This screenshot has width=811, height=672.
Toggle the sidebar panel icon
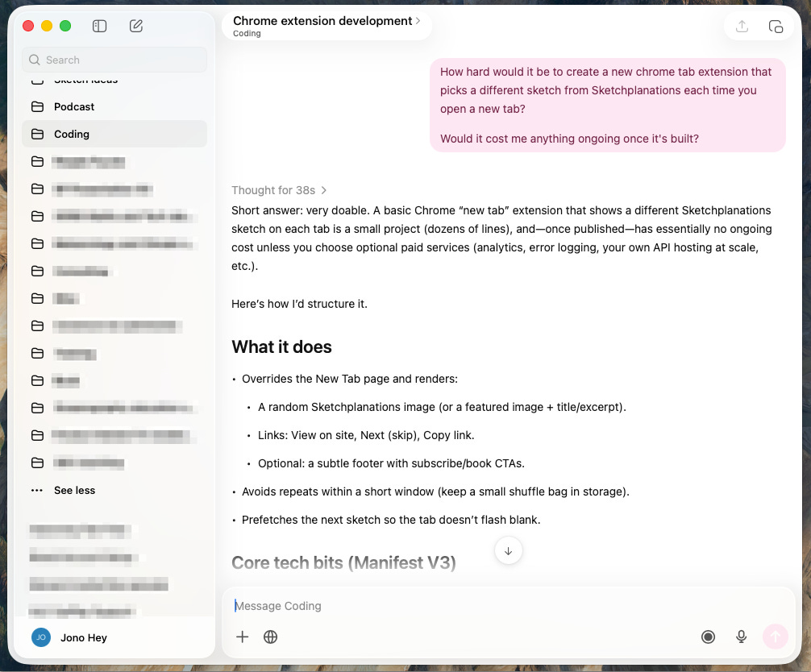pyautogui.click(x=99, y=26)
